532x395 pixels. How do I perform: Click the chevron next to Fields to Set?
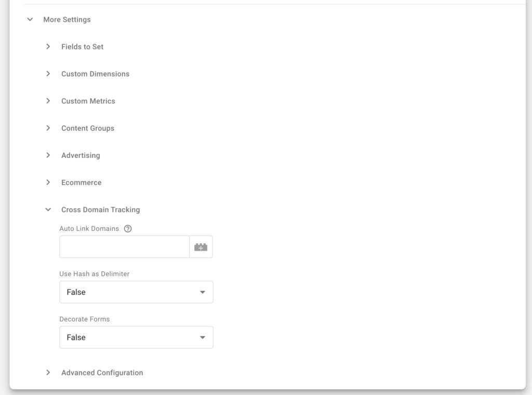tap(48, 46)
